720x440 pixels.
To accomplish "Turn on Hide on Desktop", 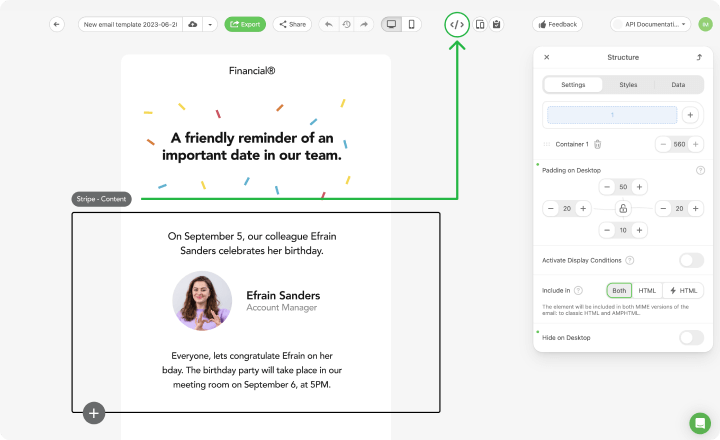I will click(x=691, y=337).
